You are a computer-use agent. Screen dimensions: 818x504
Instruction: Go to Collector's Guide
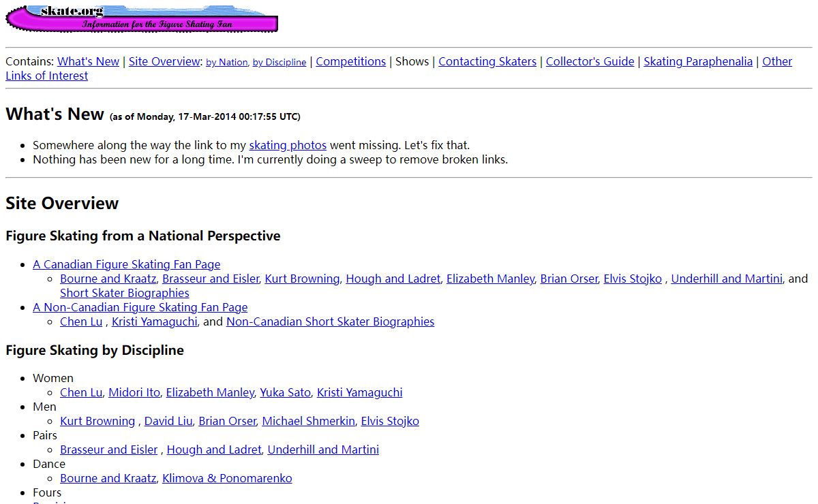pos(590,61)
